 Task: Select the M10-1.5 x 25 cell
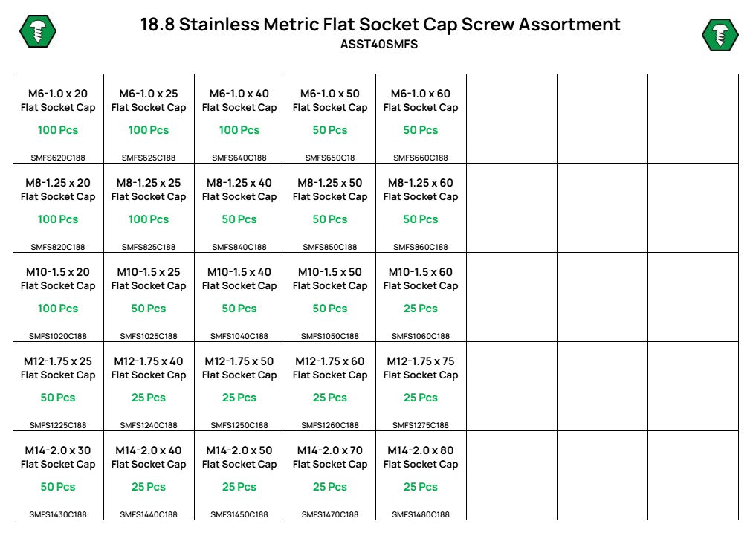(x=149, y=297)
